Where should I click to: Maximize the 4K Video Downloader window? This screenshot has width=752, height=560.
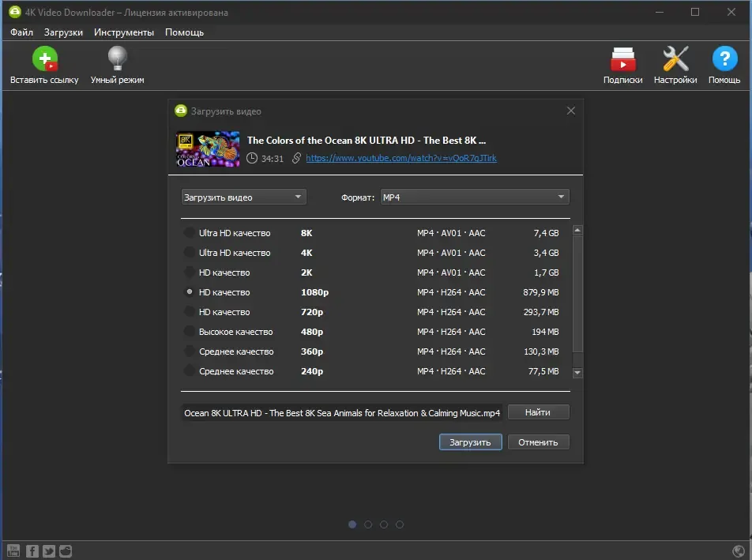[x=695, y=12]
